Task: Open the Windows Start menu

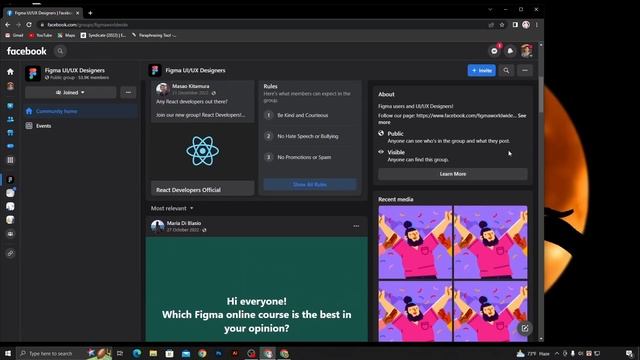Action: tap(8, 353)
